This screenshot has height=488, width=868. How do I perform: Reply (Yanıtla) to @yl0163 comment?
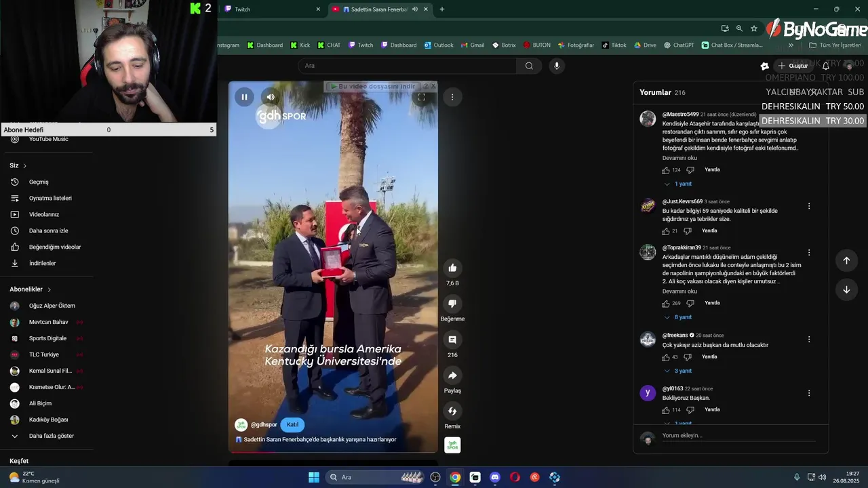(x=712, y=410)
